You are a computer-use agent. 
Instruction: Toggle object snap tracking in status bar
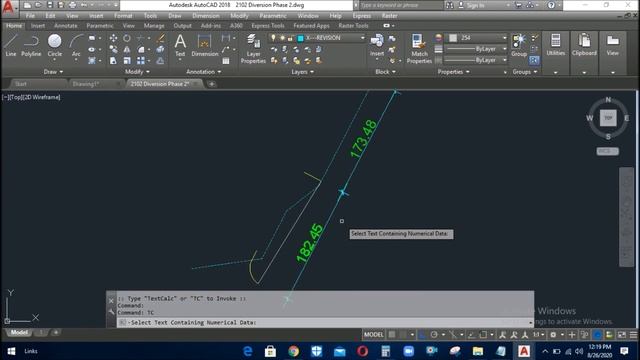pyautogui.click(x=471, y=335)
